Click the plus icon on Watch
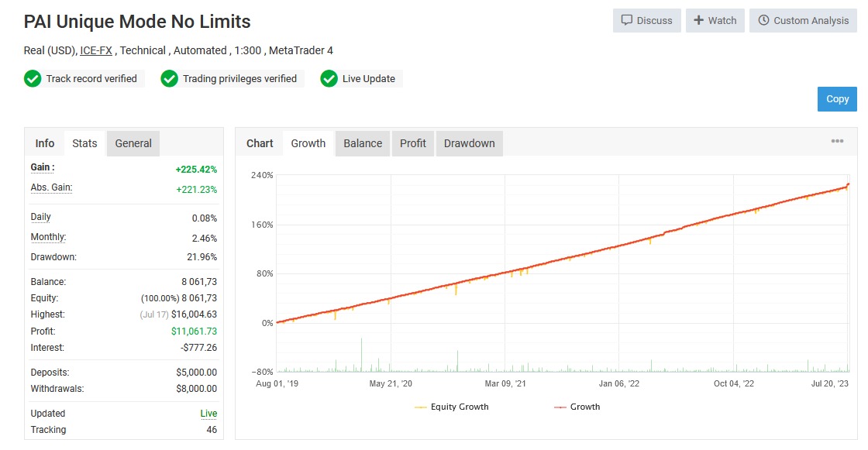Screen dimensions: 868x450 pyautogui.click(x=698, y=21)
